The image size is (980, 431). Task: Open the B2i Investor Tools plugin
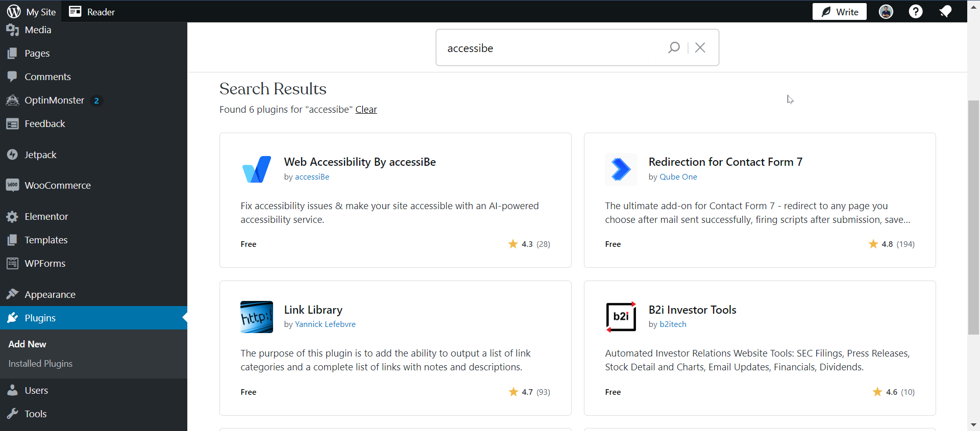click(x=692, y=310)
